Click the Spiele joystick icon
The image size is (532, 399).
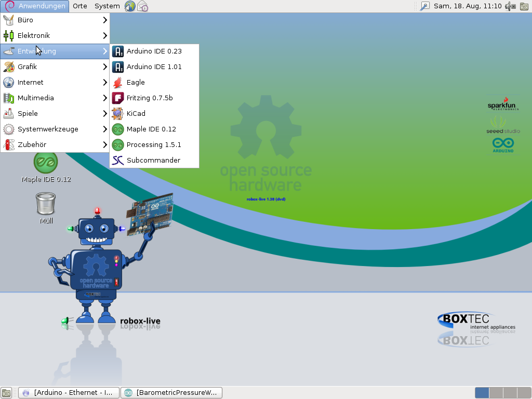tap(8, 114)
